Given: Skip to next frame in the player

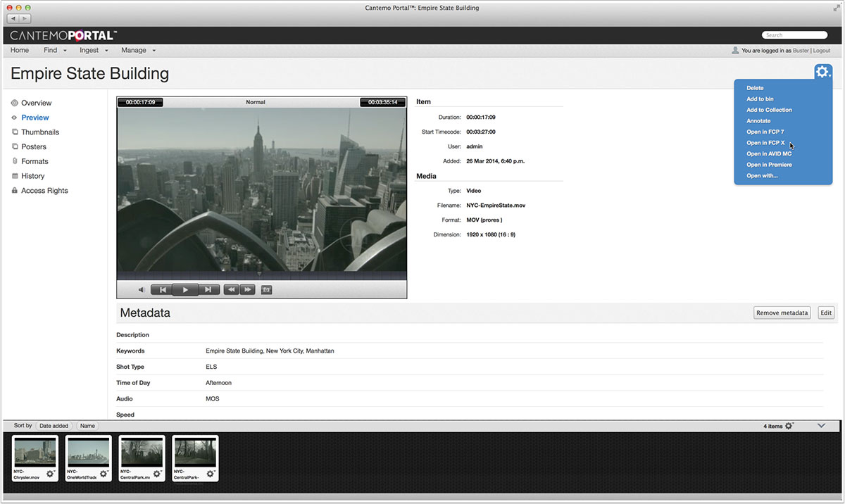Looking at the screenshot, I should pyautogui.click(x=208, y=289).
